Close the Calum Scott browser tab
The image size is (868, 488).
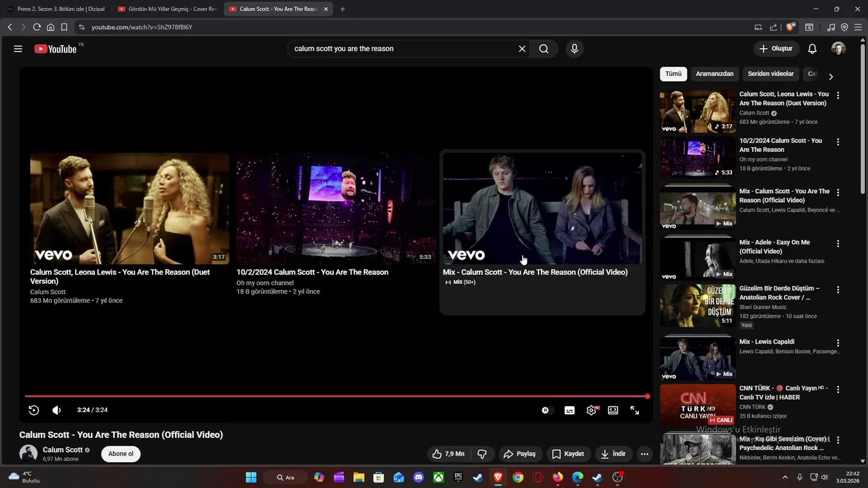click(325, 9)
